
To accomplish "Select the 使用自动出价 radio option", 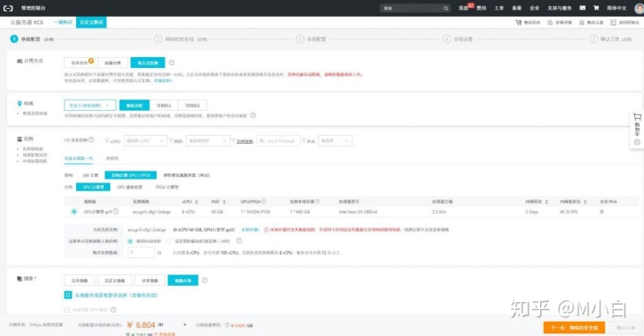I will click(x=131, y=241).
